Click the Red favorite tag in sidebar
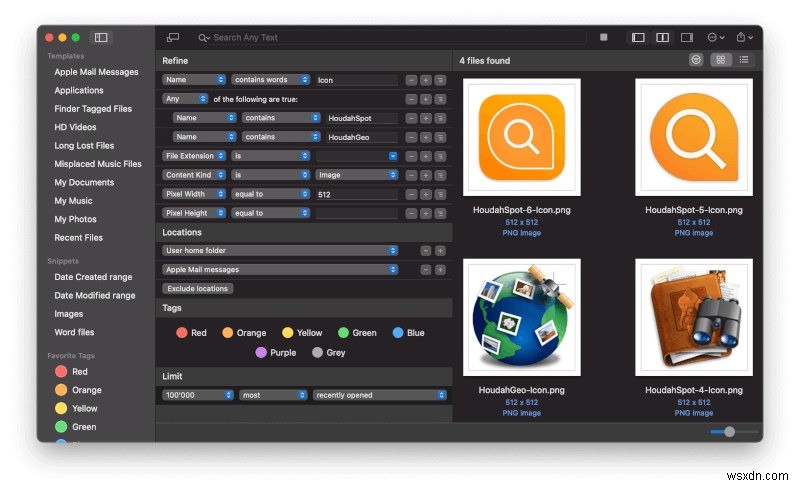The height and width of the screenshot is (486, 800). point(71,372)
